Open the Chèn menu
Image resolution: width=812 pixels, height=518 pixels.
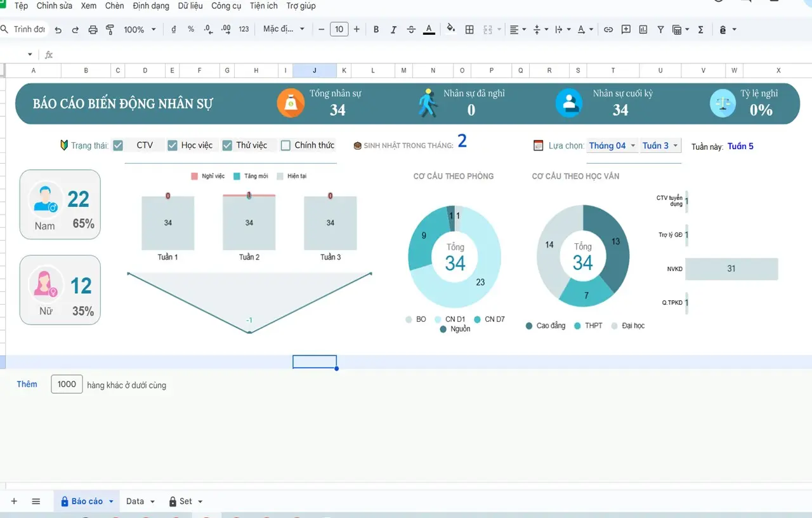115,6
